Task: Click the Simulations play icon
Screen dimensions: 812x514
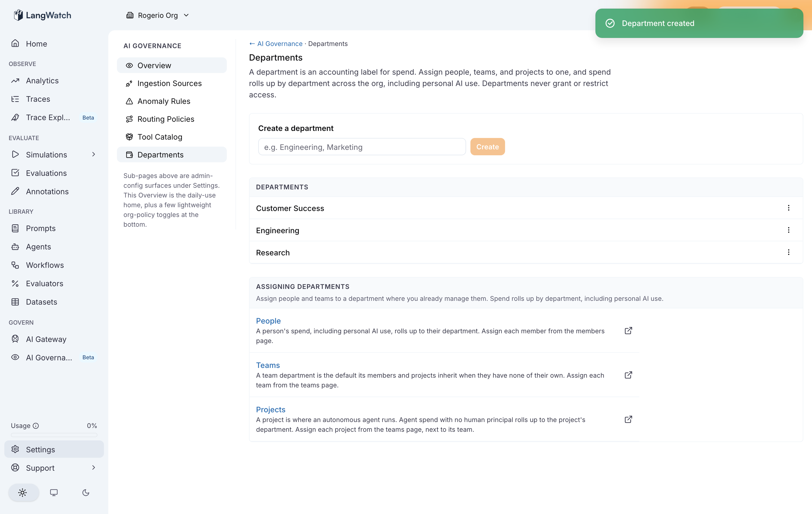Action: click(15, 154)
